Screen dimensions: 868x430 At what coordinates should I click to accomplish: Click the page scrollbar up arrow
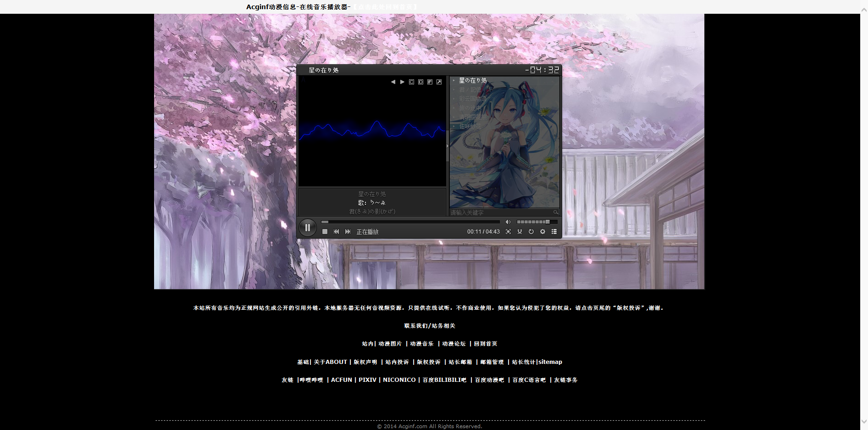(864, 9)
